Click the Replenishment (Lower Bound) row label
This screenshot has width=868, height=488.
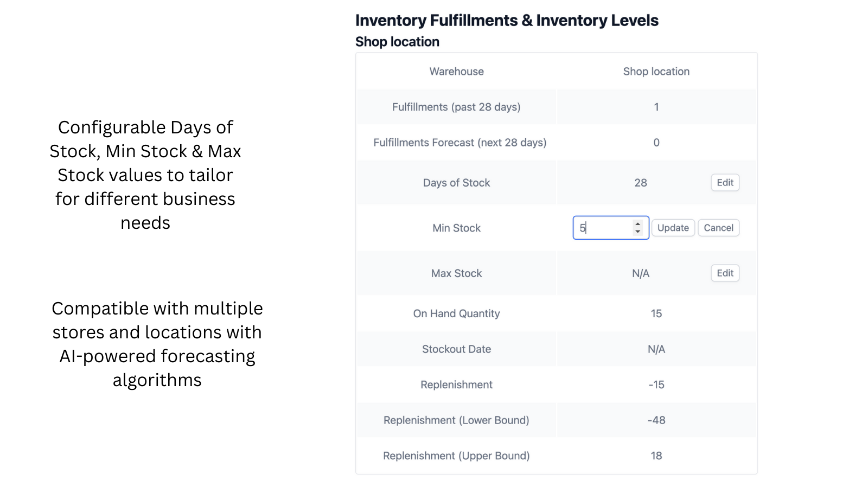pos(456,420)
